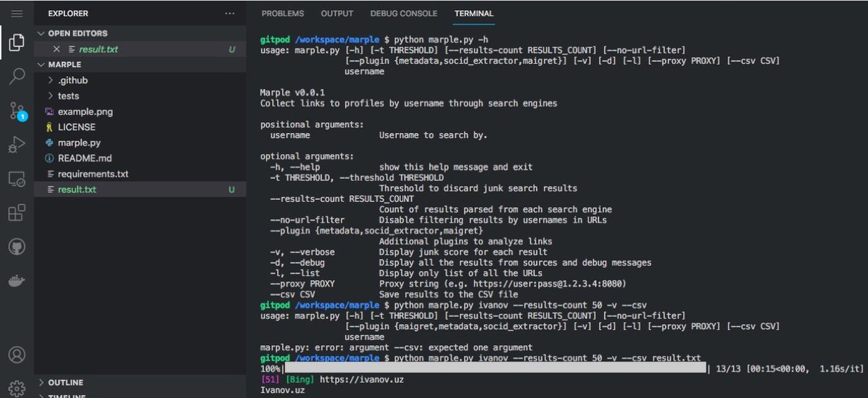Expand the tests folder
Image resolution: width=868 pixels, height=398 pixels.
pyautogui.click(x=51, y=96)
